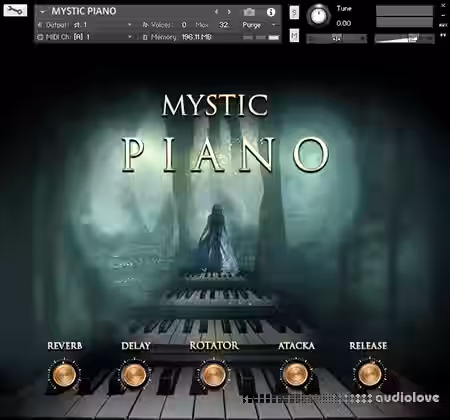Open instrument edit mode with wrench icon

tap(15, 11)
